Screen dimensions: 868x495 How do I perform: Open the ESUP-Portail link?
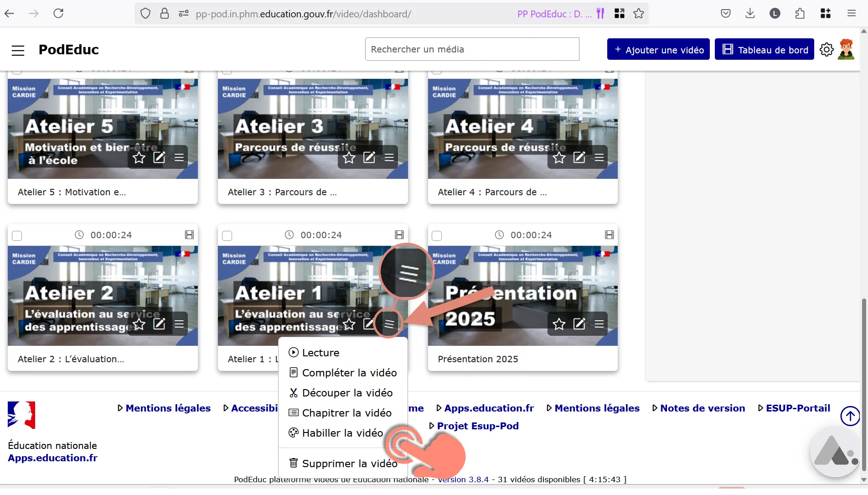798,409
